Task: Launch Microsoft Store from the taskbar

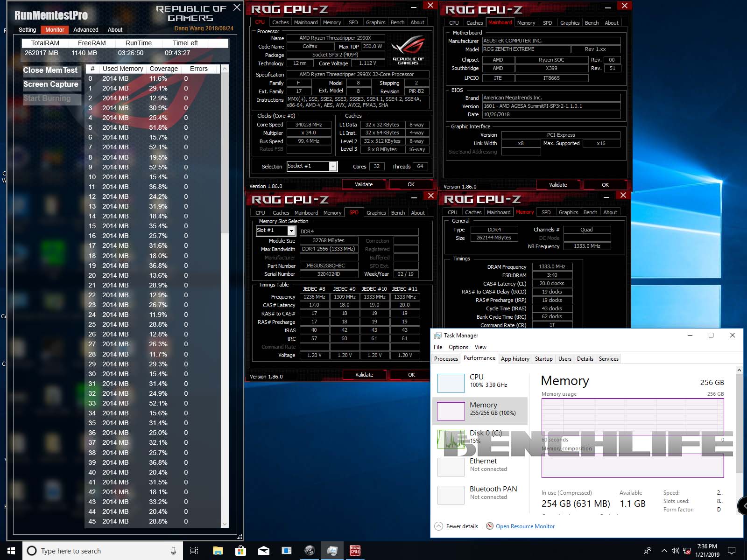Action: pos(240,551)
